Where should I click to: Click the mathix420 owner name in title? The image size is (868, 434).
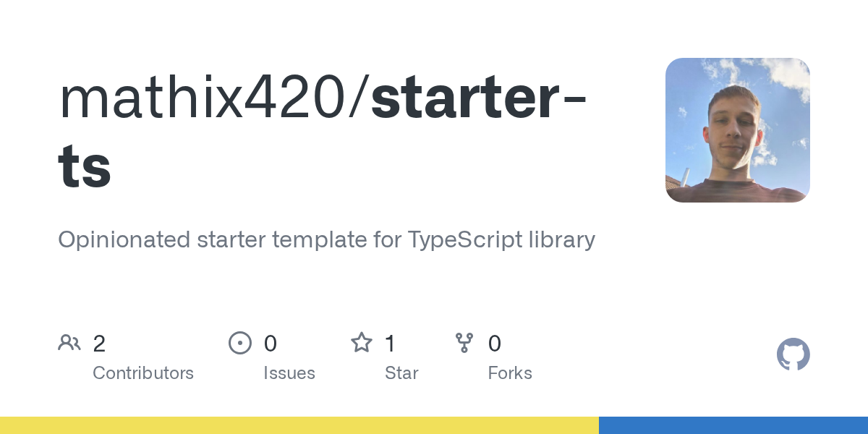205,98
